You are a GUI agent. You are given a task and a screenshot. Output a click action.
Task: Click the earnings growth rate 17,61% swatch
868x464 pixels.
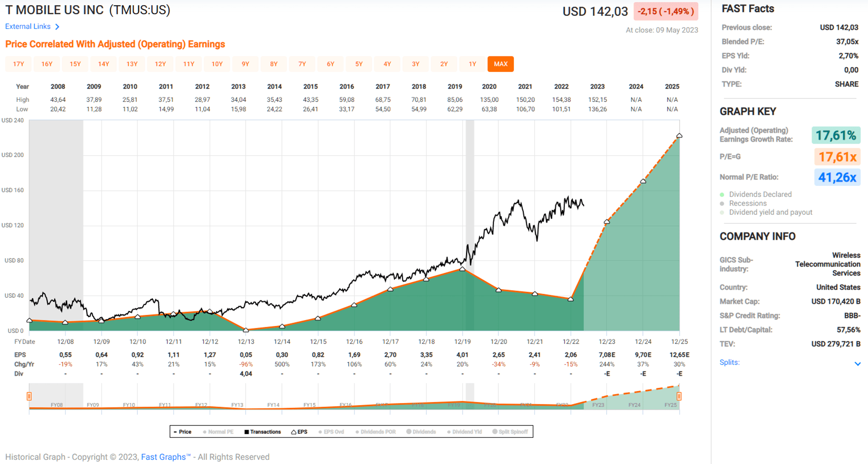click(x=836, y=135)
